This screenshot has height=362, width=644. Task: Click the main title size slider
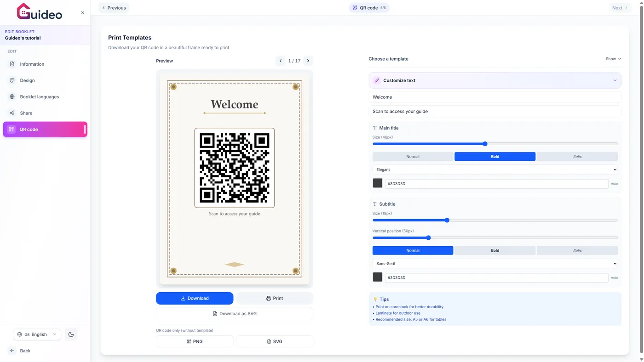[x=495, y=144]
